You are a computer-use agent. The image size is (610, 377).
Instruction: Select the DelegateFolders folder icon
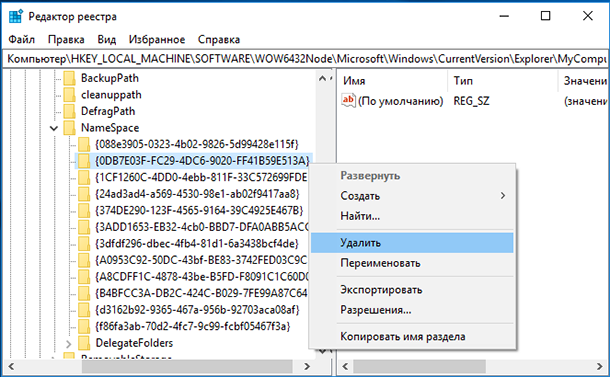coord(84,343)
